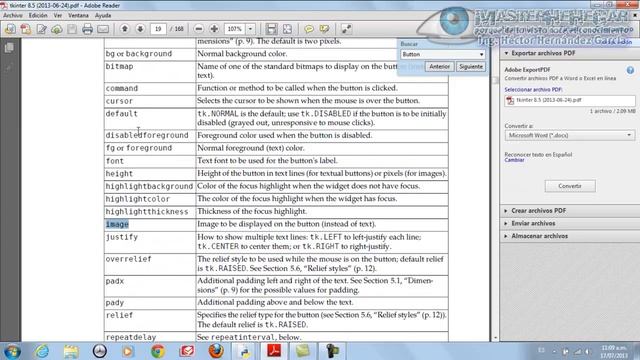Open the Convertir a Microsoft Word dropdown
This screenshot has height=360, width=640.
tap(570, 135)
